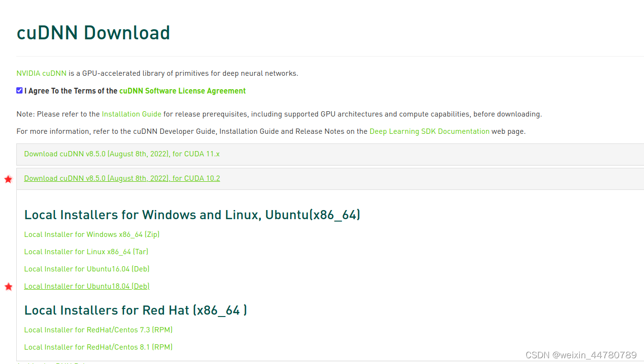
Task: Download the Local Installer for Ubuntu18.04 (Deb)
Action: click(86, 286)
